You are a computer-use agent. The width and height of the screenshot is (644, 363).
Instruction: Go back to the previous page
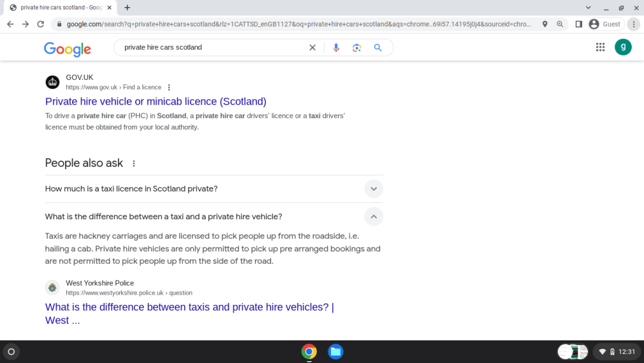tap(10, 25)
